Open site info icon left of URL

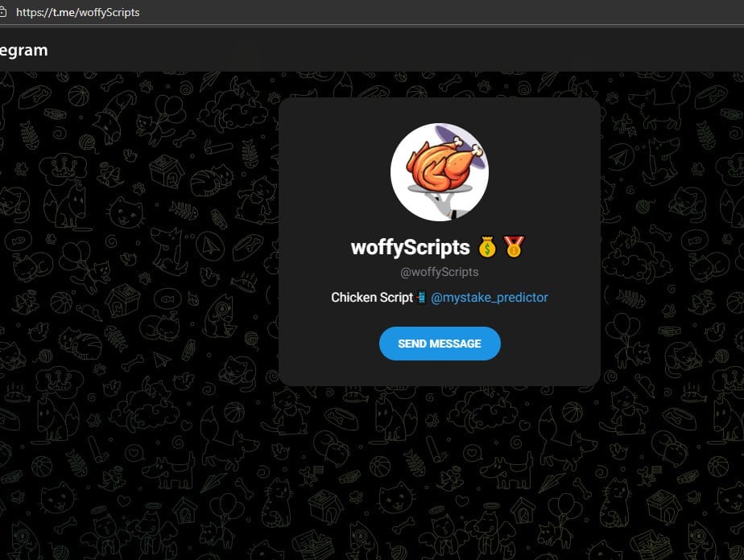click(3, 12)
